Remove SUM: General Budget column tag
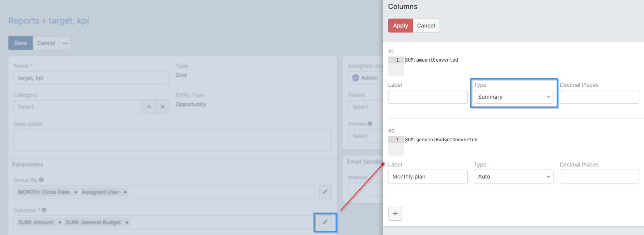The image size is (644, 235). 127,223
